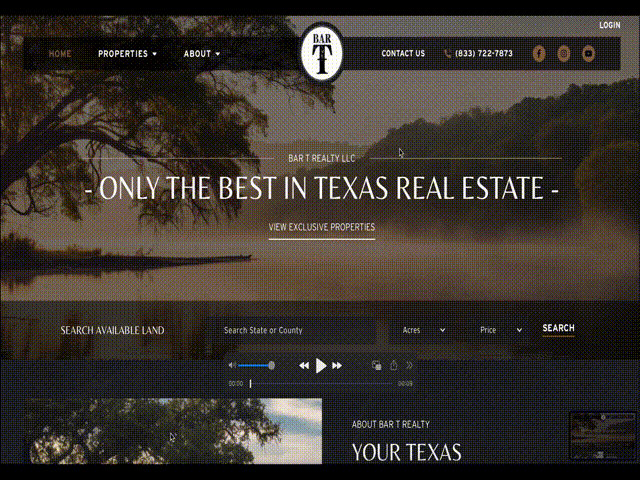Mute the video player volume icon
The height and width of the screenshot is (480, 640).
(x=232, y=365)
